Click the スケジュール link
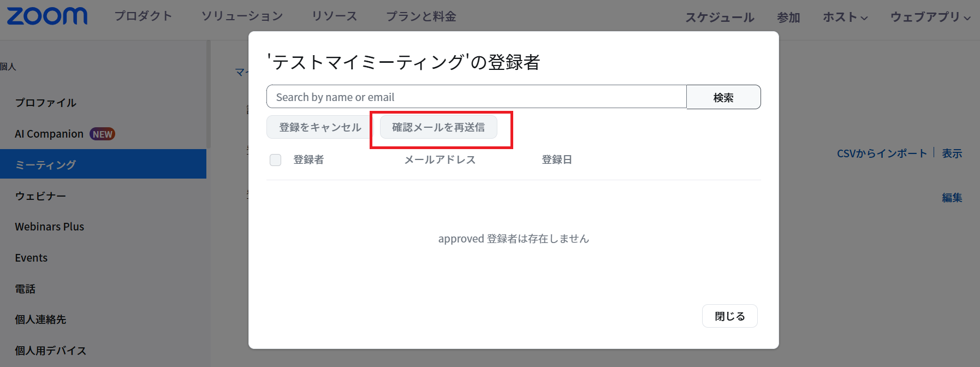 click(x=720, y=17)
